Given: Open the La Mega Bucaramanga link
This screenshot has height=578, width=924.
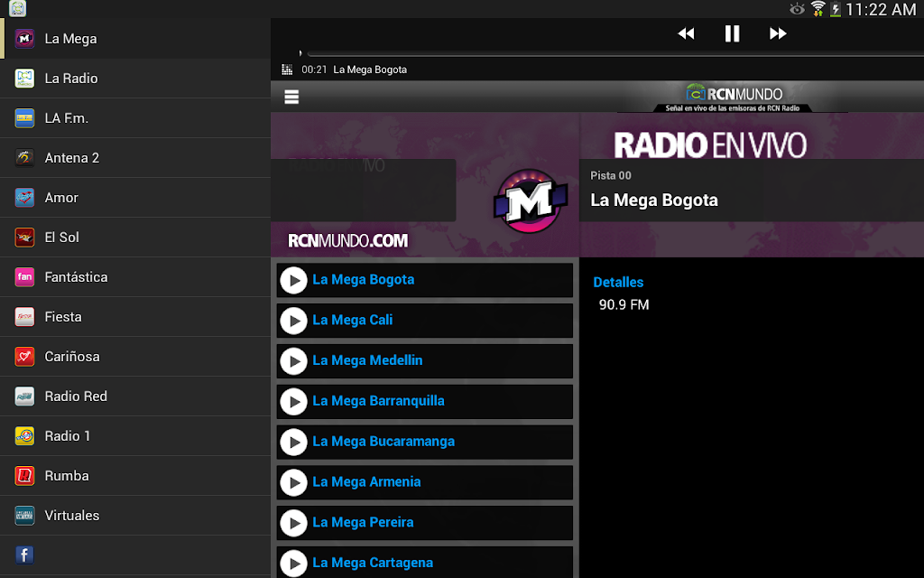Looking at the screenshot, I should (383, 441).
